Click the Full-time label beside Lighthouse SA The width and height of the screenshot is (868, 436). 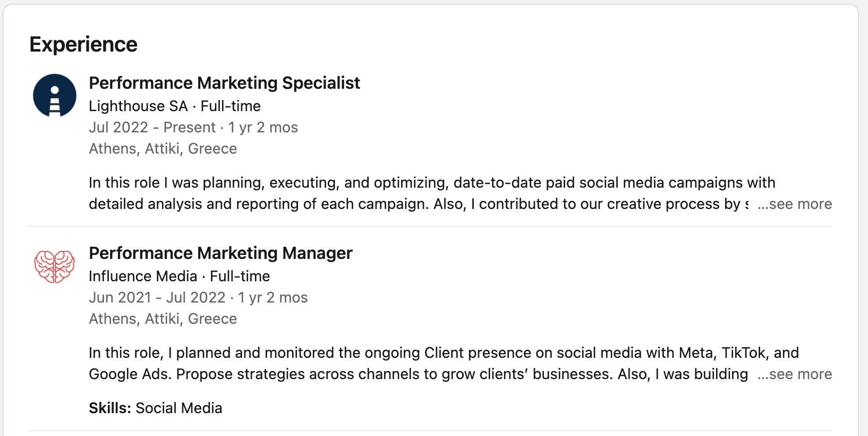231,106
